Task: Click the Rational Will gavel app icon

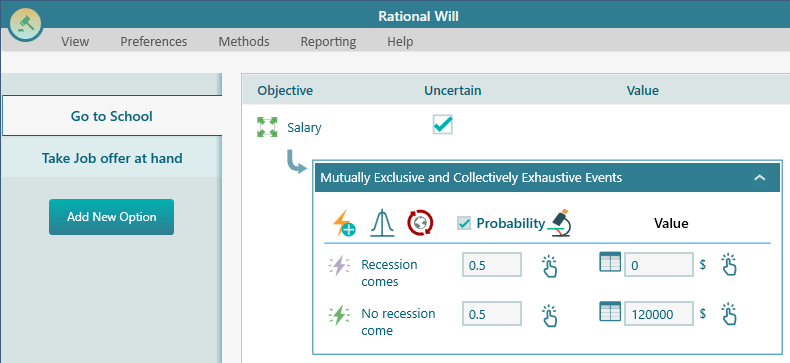Action: [x=25, y=24]
